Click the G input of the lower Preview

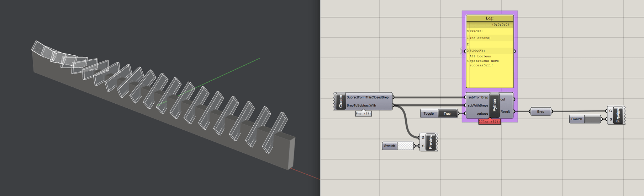point(423,138)
